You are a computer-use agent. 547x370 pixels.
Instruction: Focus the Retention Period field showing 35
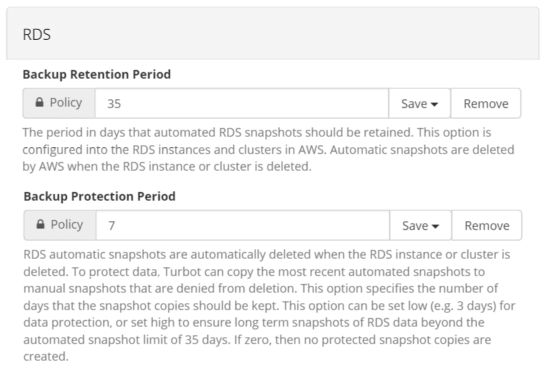(x=242, y=103)
